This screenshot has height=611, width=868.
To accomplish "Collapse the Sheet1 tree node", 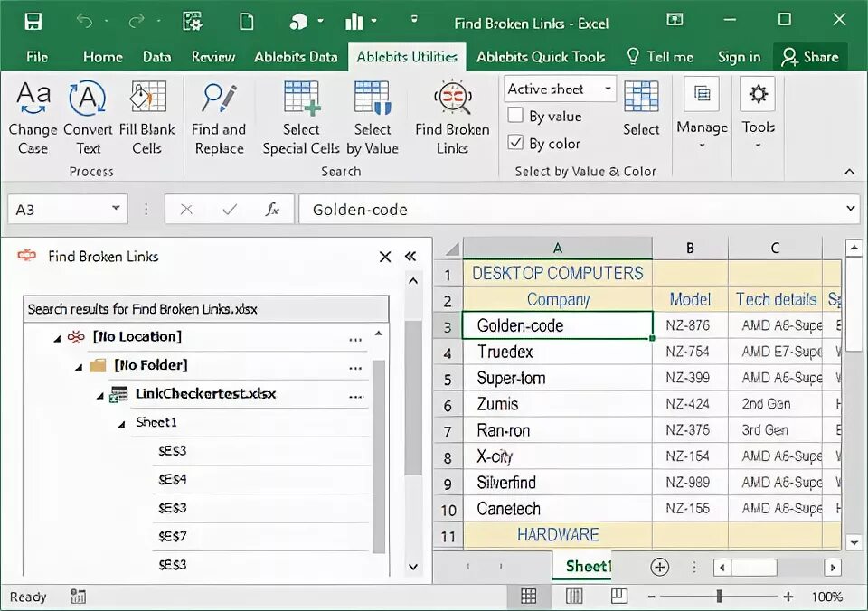I will pos(121,425).
